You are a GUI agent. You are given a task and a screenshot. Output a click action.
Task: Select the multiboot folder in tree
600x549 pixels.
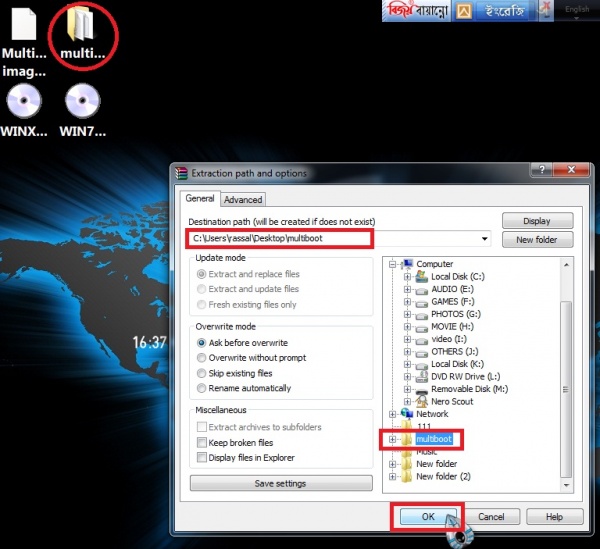coord(434,439)
